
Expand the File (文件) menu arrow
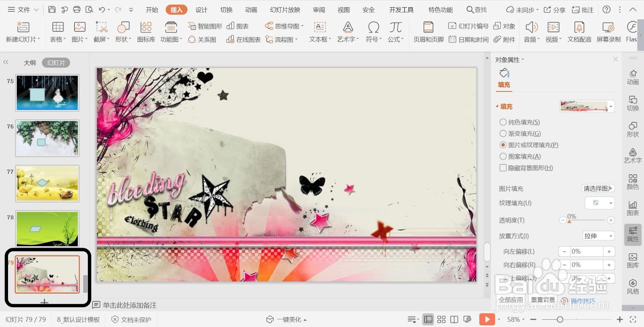tap(36, 10)
